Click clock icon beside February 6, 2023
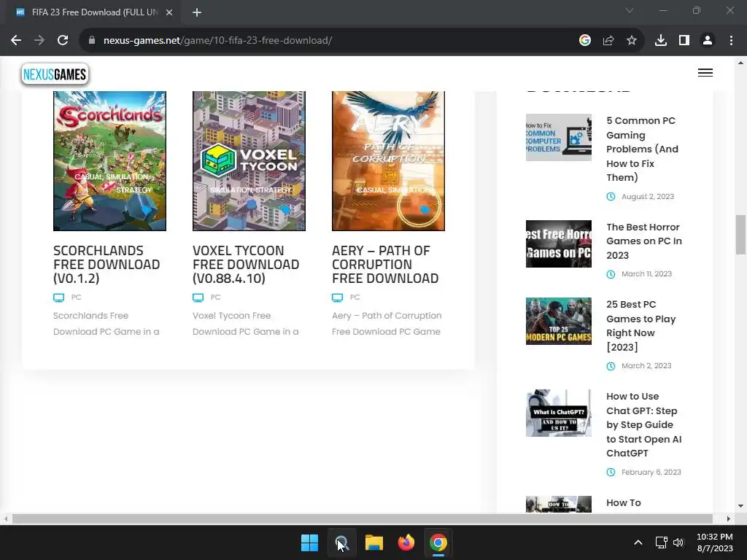Screen dimensions: 747x560 [x=611, y=472]
